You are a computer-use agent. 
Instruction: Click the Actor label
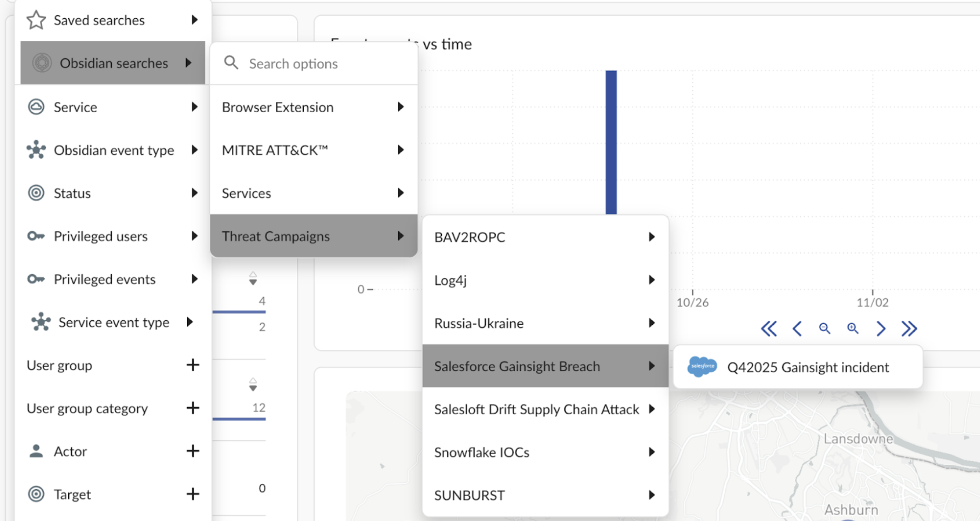point(70,451)
